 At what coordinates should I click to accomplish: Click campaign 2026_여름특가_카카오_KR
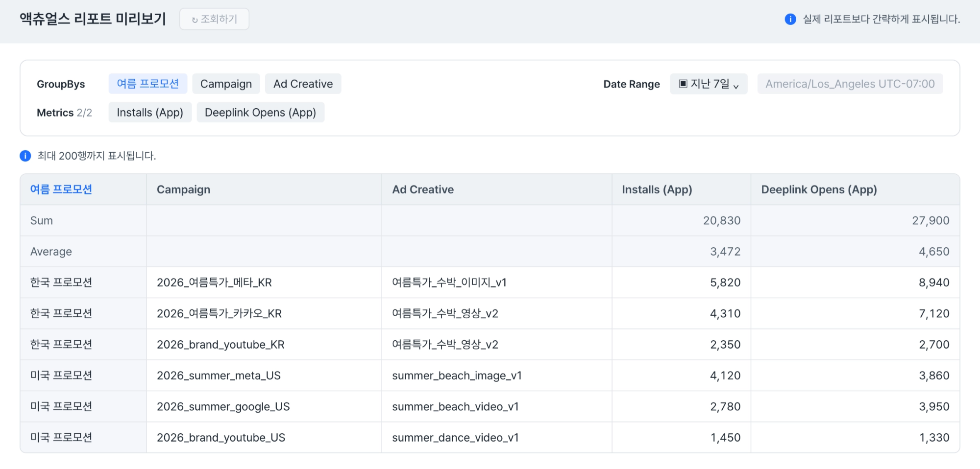pyautogui.click(x=219, y=313)
